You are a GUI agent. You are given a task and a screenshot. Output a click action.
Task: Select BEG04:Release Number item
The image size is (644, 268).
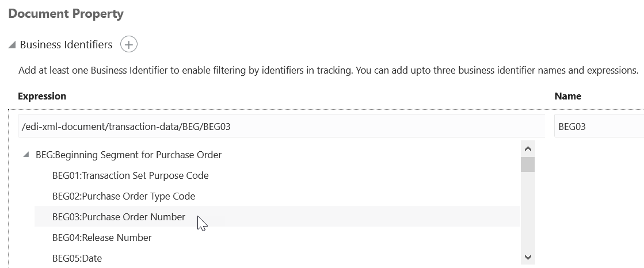[102, 238]
